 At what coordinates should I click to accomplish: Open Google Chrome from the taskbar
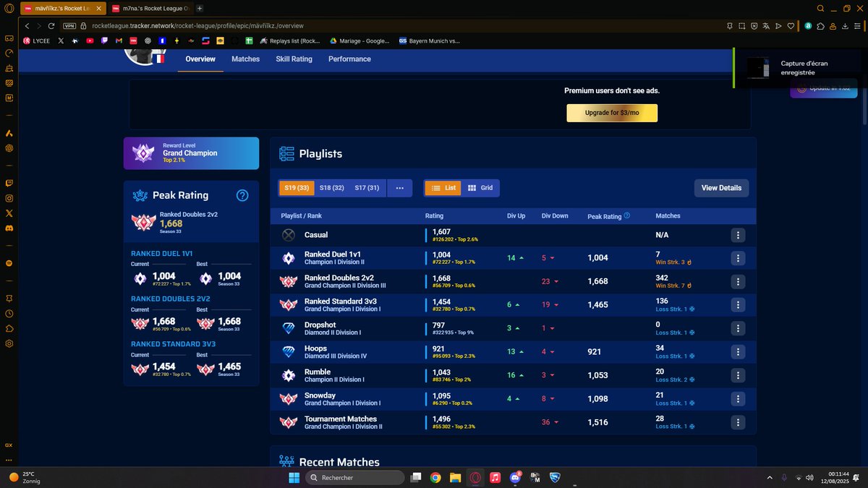tap(435, 478)
